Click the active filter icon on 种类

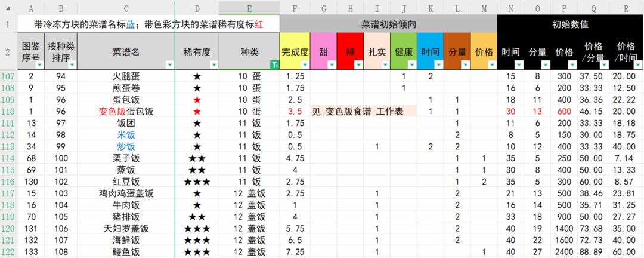275,64
